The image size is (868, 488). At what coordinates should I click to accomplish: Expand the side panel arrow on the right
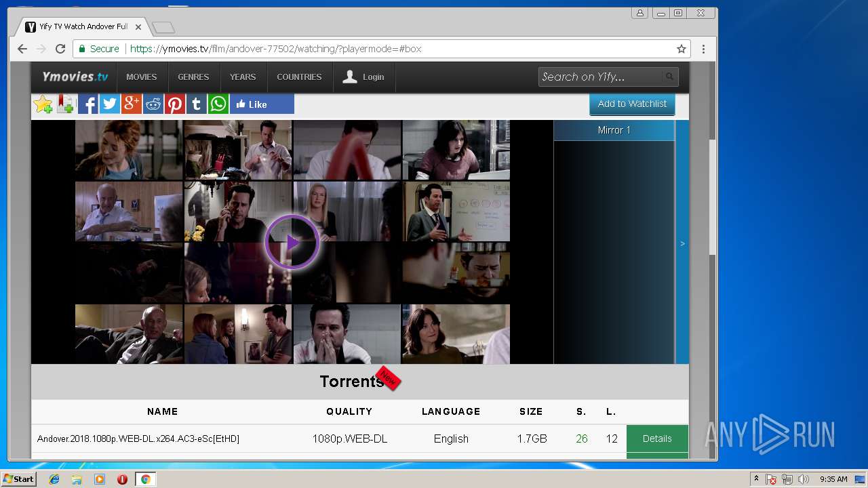[682, 243]
